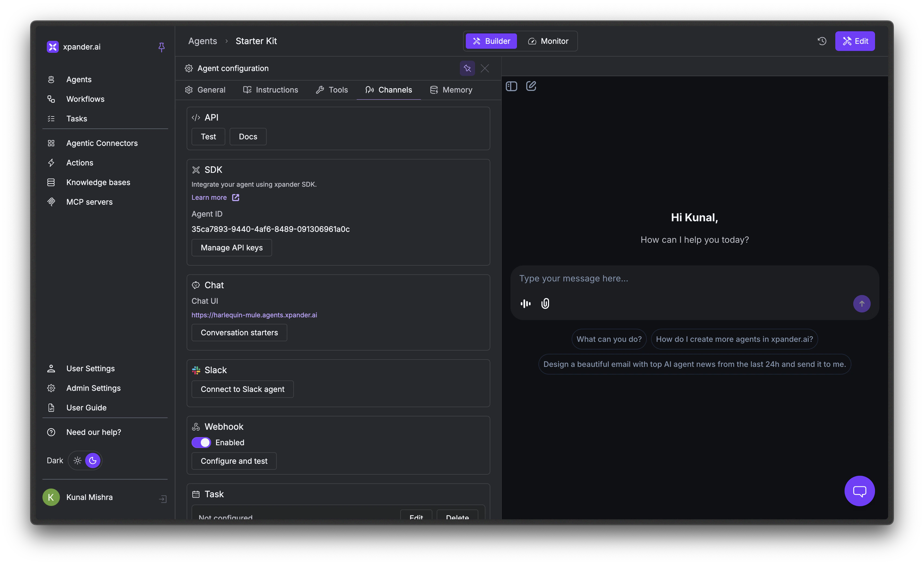Switch to light theme with the sun icon
The height and width of the screenshot is (565, 924).
(x=77, y=460)
